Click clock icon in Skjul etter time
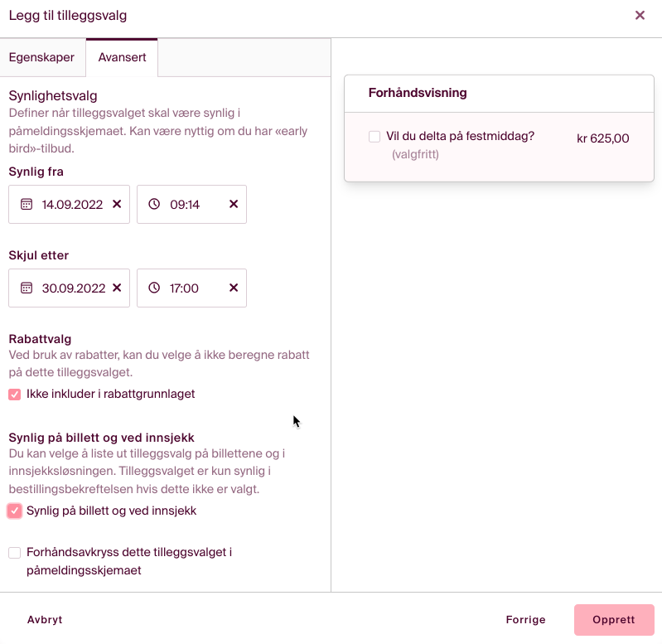Screen dimensions: 662x644 154,288
